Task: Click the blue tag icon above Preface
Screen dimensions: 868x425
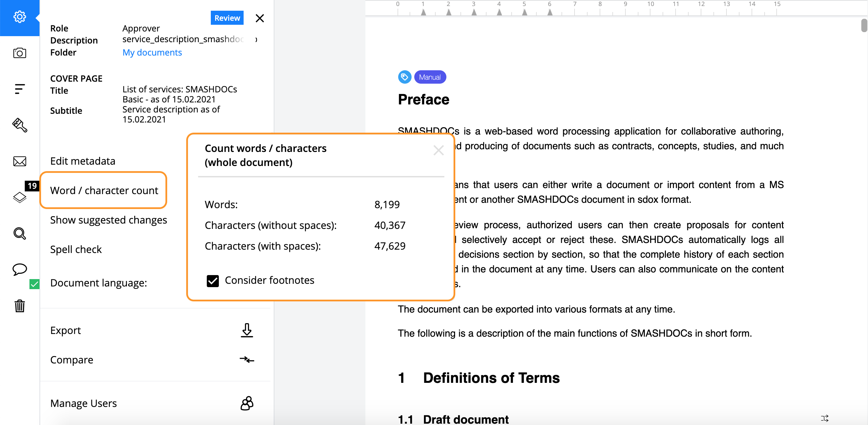Action: click(x=405, y=77)
